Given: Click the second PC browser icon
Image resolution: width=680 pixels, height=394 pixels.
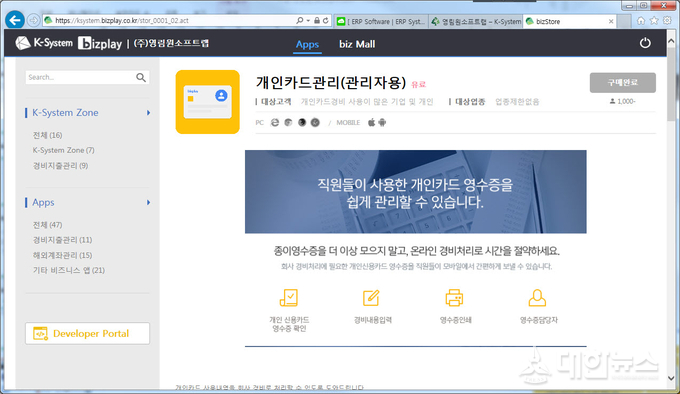Looking at the screenshot, I should [x=288, y=123].
